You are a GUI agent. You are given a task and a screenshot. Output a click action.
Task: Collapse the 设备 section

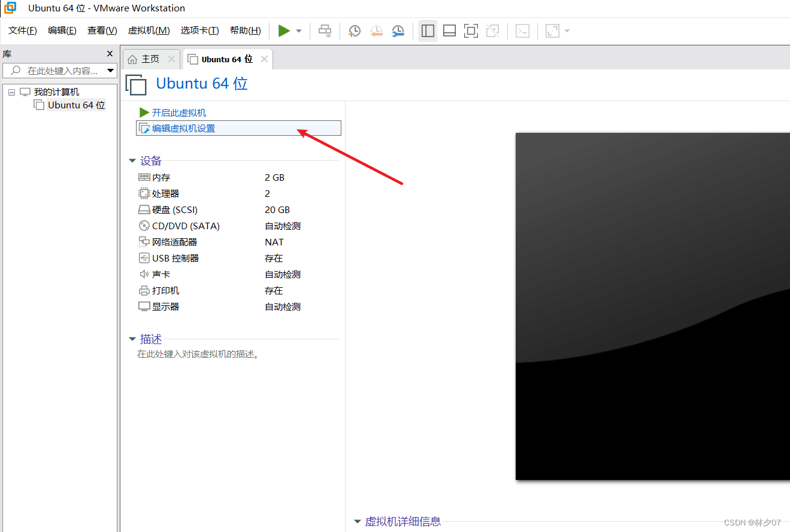pos(132,160)
